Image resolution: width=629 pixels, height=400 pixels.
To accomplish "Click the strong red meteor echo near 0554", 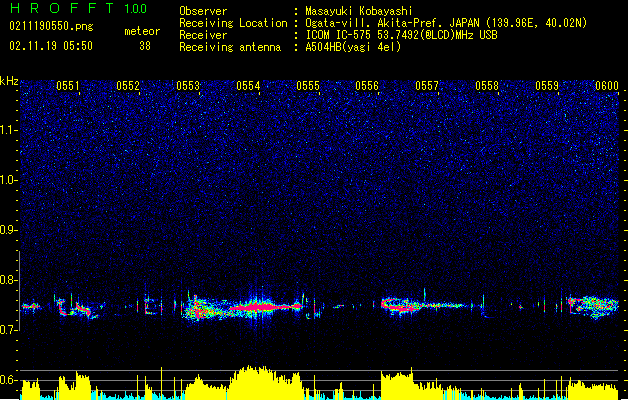I will (263, 307).
